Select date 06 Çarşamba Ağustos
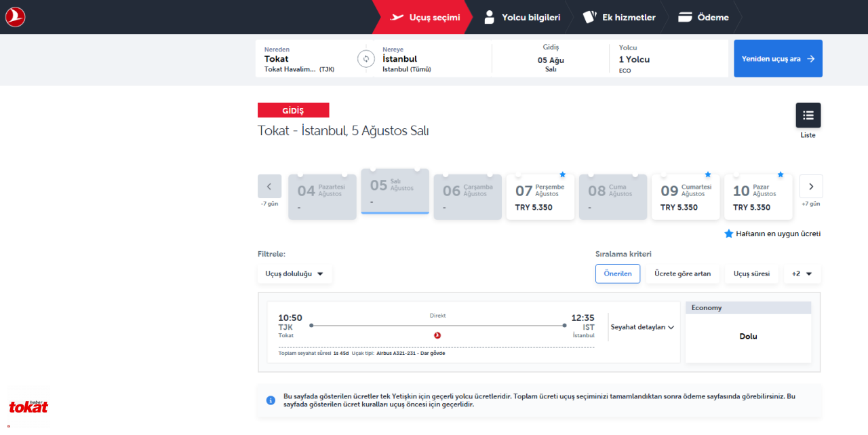 pos(468,197)
